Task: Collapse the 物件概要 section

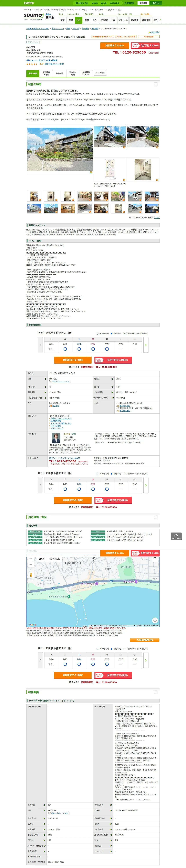Action: (x=156, y=692)
